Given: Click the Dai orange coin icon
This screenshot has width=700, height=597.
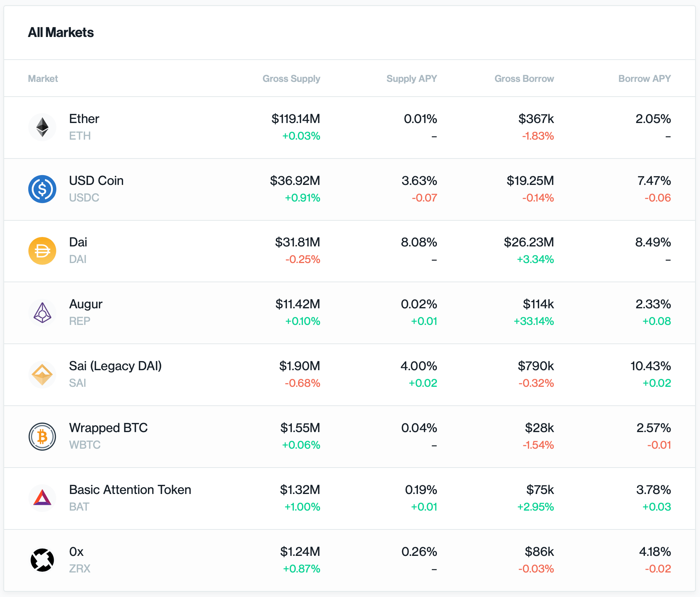Looking at the screenshot, I should point(42,251).
